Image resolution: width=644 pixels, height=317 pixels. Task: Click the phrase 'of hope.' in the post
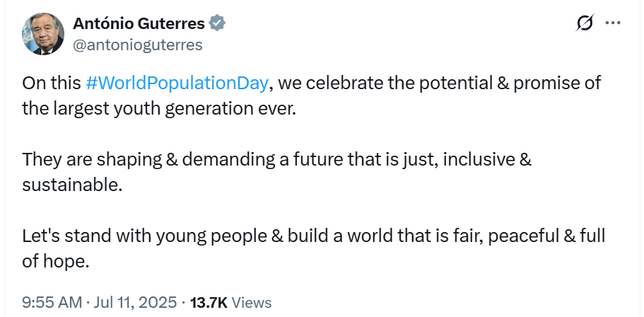[x=55, y=262]
